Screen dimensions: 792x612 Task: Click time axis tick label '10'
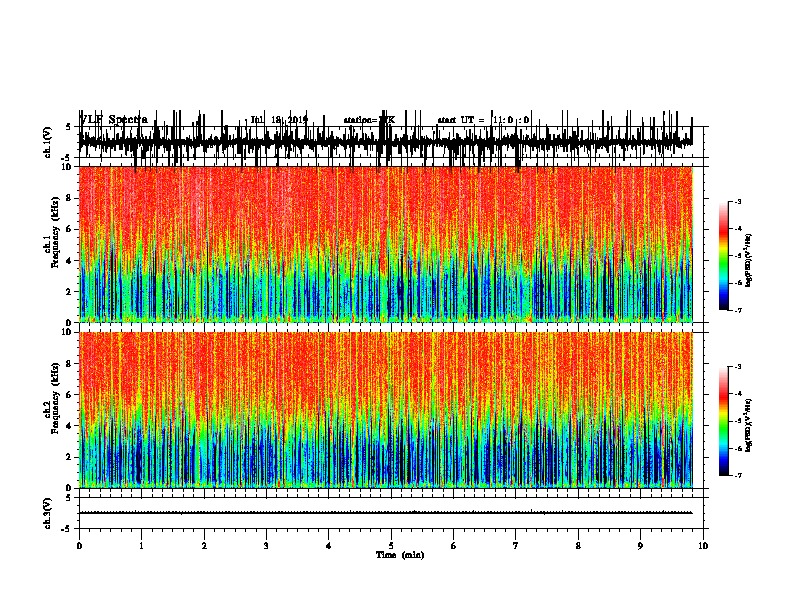(x=703, y=546)
